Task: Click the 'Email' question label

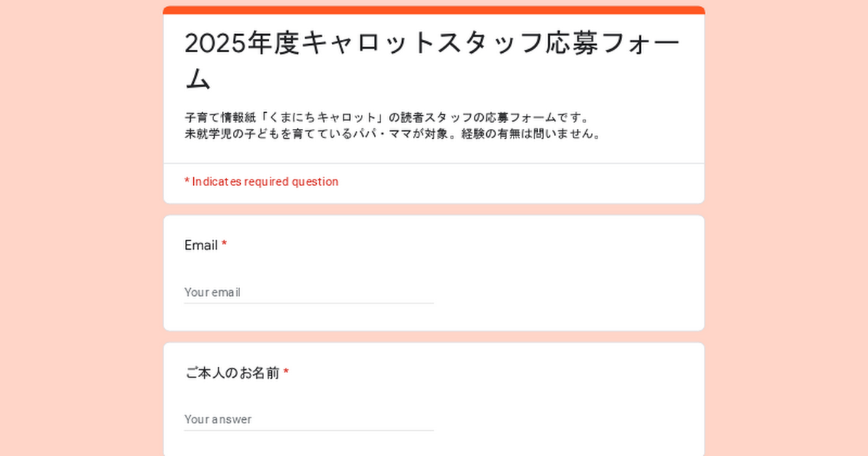Action: 201,245
